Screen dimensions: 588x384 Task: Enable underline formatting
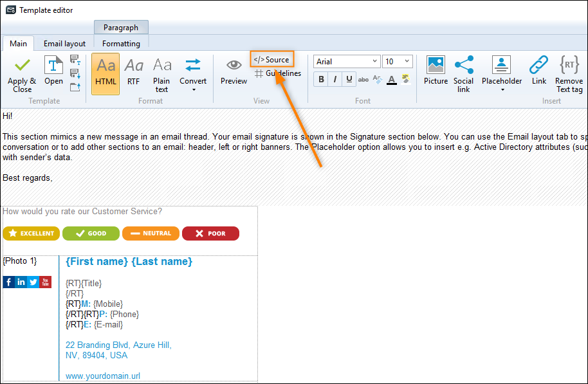tap(349, 78)
